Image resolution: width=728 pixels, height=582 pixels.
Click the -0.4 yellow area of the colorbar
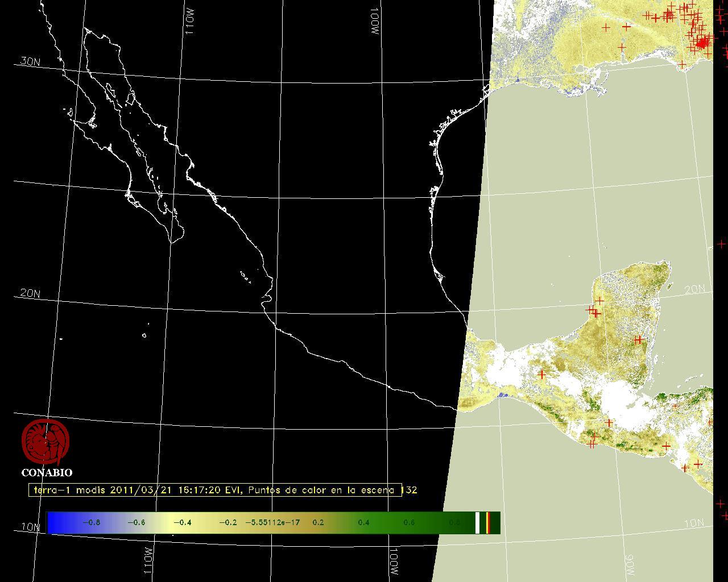(x=181, y=522)
